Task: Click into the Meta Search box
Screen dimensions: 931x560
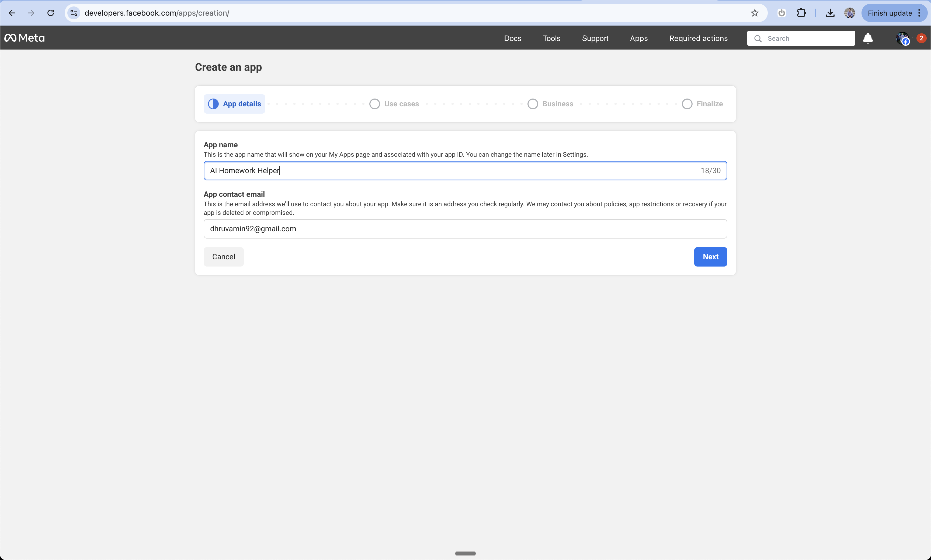Action: click(x=801, y=38)
